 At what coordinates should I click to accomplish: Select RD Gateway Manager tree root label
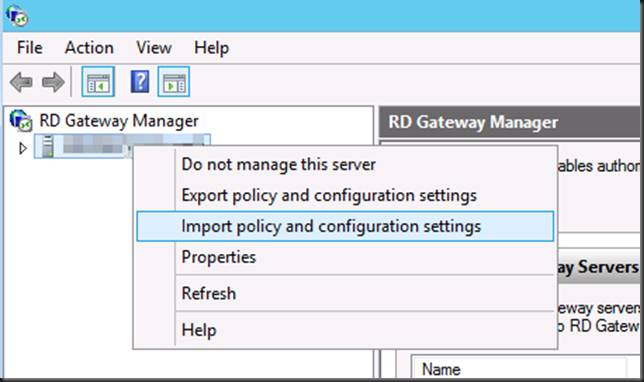point(119,121)
